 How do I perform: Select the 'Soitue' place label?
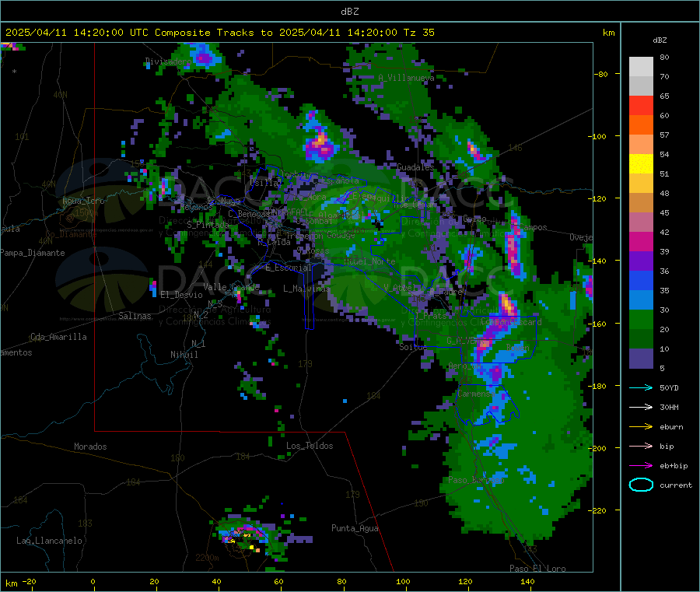pos(413,347)
